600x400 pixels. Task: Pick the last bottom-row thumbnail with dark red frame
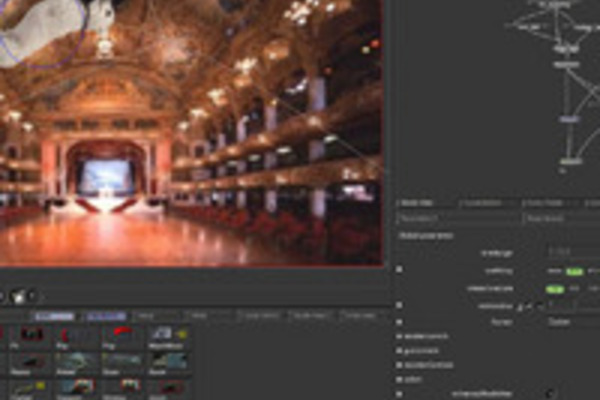click(x=168, y=387)
